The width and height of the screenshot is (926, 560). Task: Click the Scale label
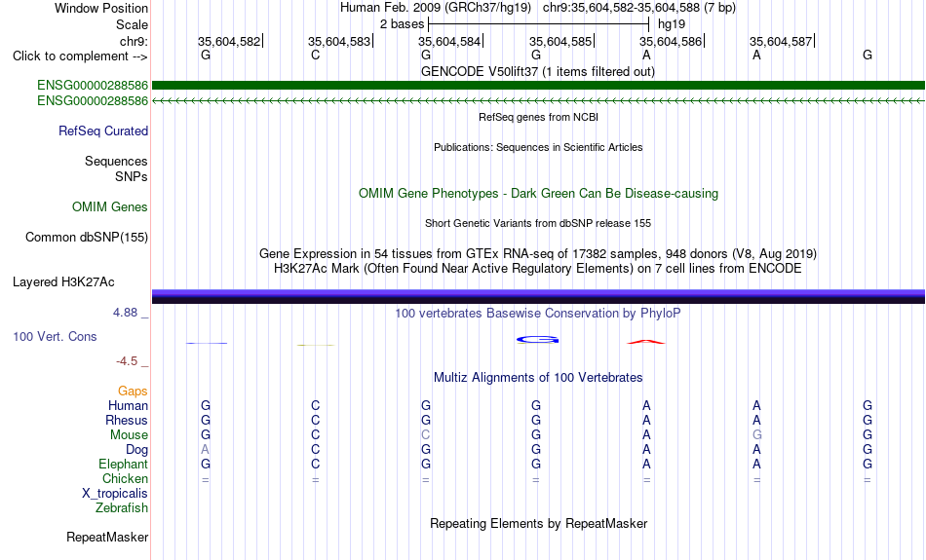click(133, 24)
